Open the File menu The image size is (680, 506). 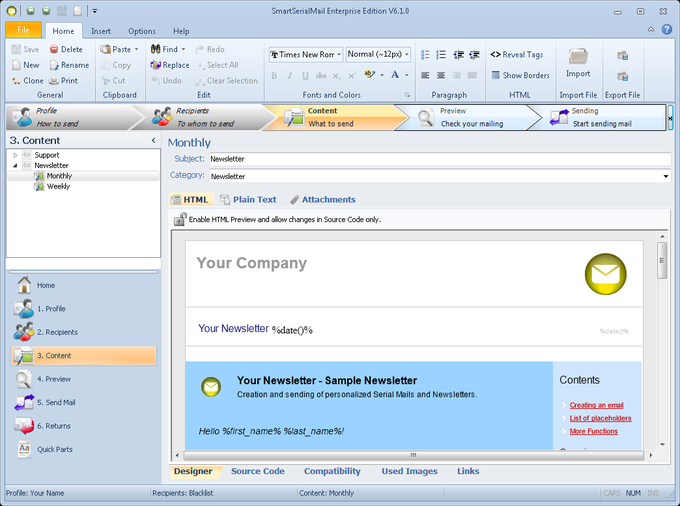pos(23,30)
